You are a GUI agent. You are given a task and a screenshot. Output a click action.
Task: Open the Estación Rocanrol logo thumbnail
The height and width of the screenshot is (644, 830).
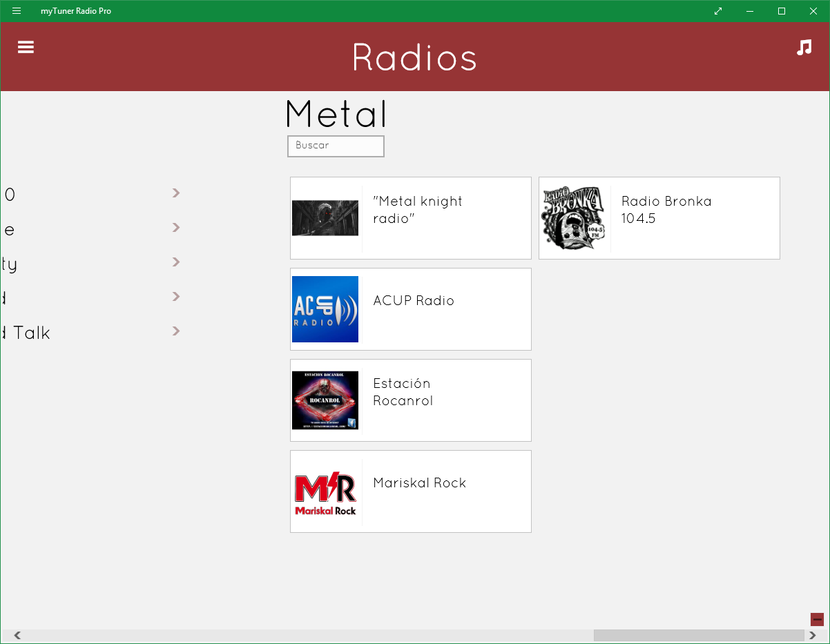(325, 400)
